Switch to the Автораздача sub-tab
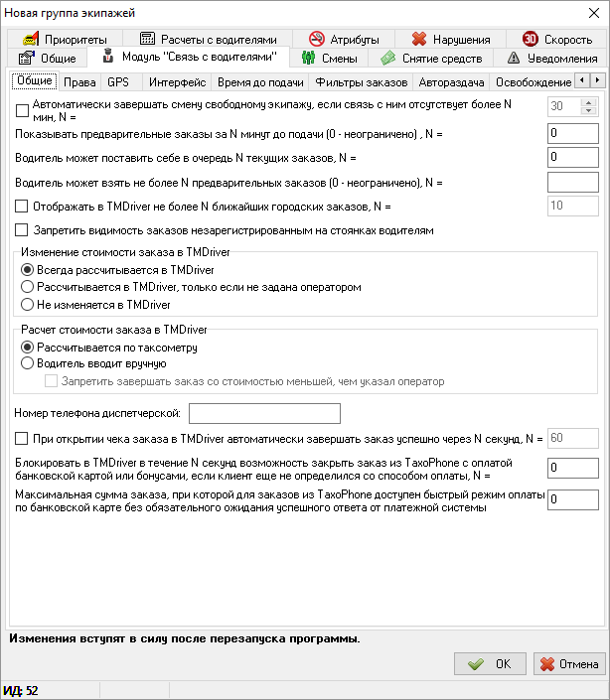The height and width of the screenshot is (700, 610). click(451, 82)
